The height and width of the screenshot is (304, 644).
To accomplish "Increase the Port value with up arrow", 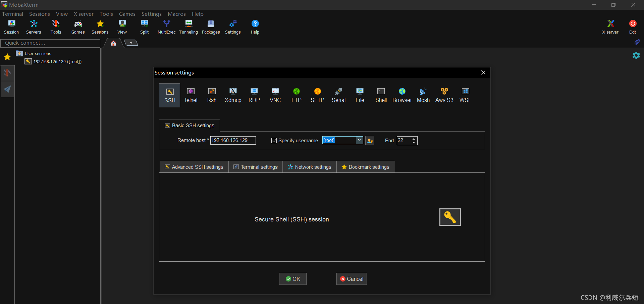I will [414, 139].
